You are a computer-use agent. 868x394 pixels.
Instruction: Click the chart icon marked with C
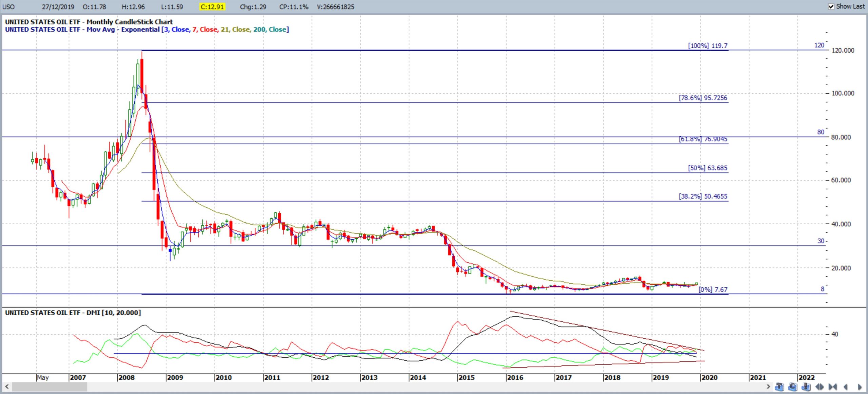pyautogui.click(x=793, y=387)
